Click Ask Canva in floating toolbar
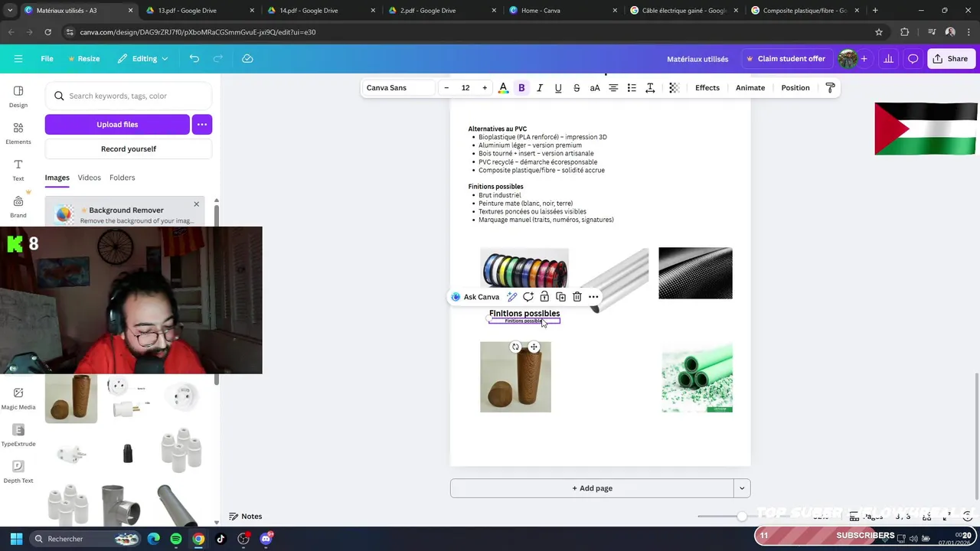This screenshot has height=551, width=980. pyautogui.click(x=475, y=297)
